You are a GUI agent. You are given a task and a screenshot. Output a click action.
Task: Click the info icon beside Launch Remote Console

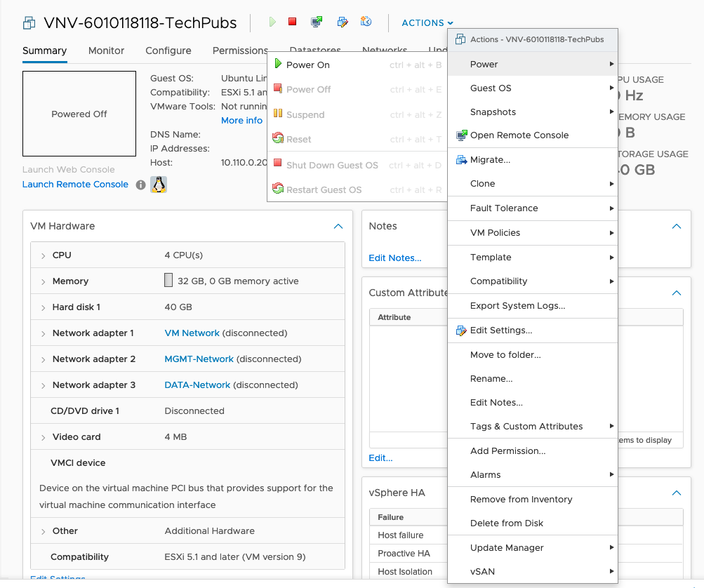click(140, 185)
